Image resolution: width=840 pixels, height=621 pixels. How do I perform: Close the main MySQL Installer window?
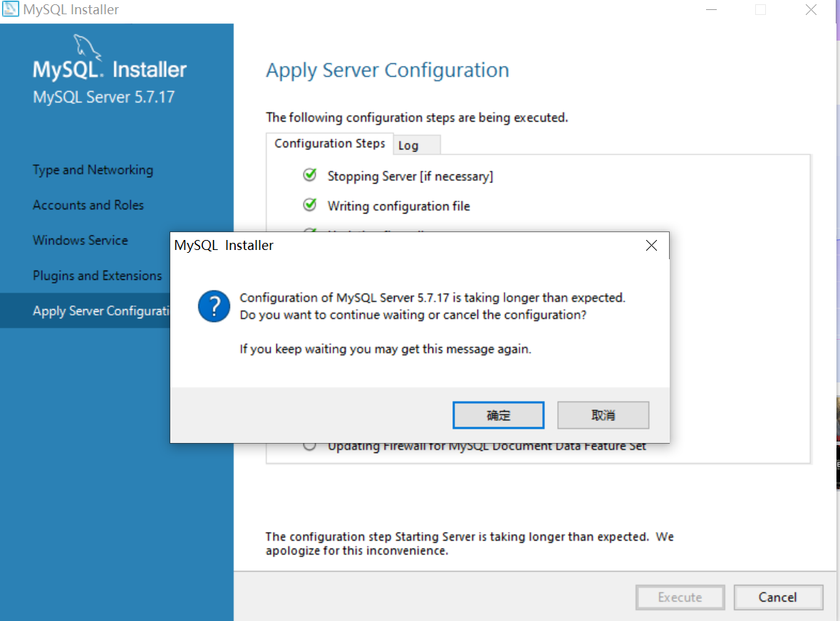point(811,10)
